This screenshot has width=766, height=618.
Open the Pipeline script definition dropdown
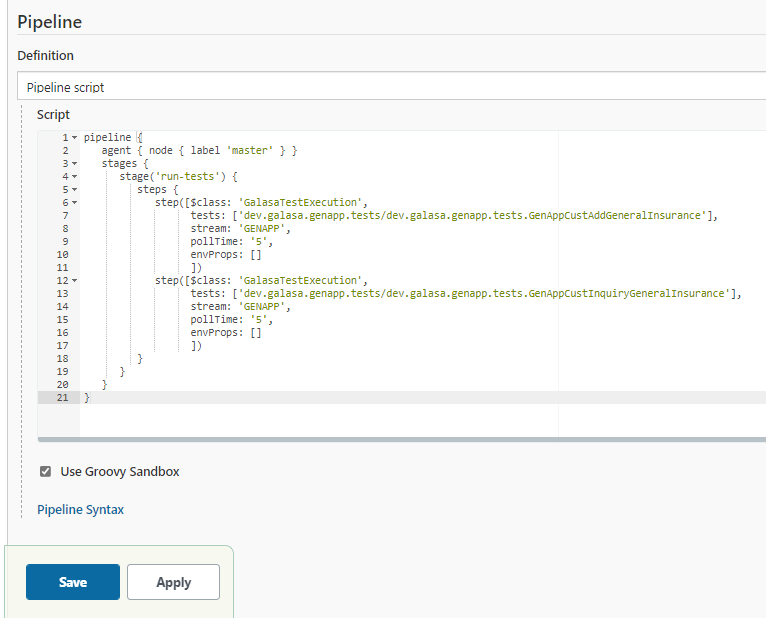coord(391,86)
